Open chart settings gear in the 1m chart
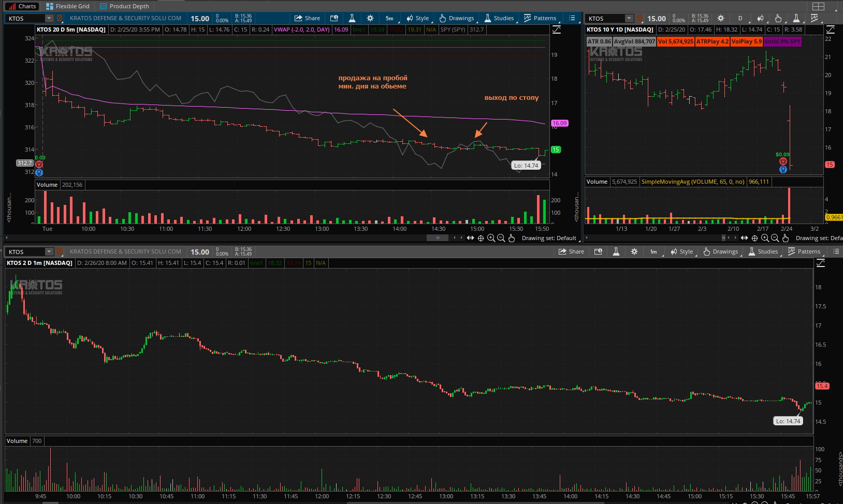Screen dimensions: 843x504 click(x=634, y=251)
